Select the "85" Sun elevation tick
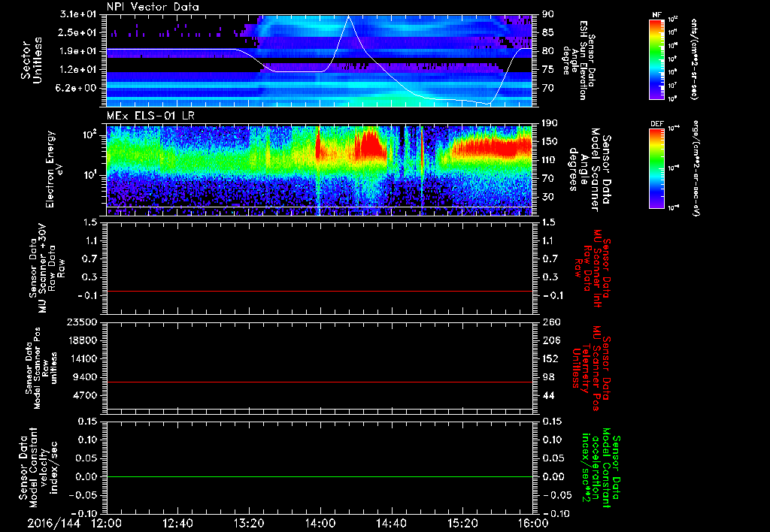The height and width of the screenshot is (532, 770). [547, 32]
